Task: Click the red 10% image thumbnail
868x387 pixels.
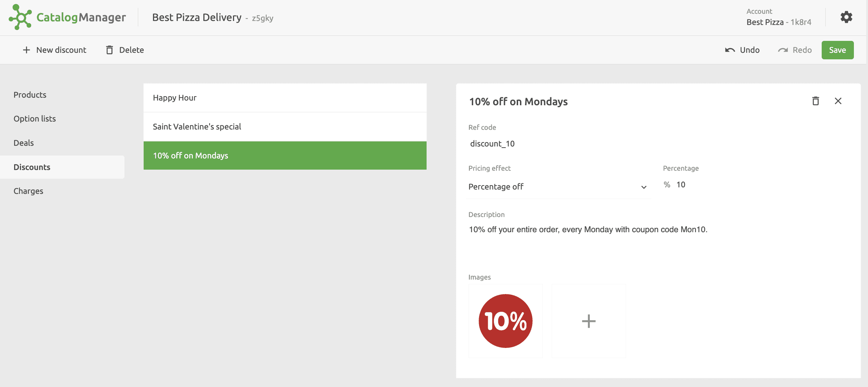Action: pyautogui.click(x=505, y=320)
